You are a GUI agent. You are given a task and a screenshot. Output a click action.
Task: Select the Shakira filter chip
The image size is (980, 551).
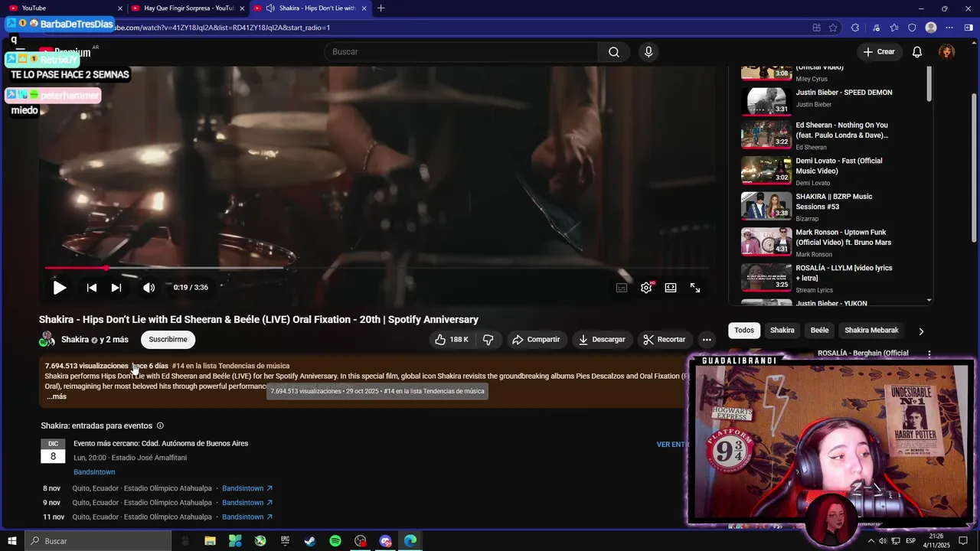pyautogui.click(x=782, y=331)
